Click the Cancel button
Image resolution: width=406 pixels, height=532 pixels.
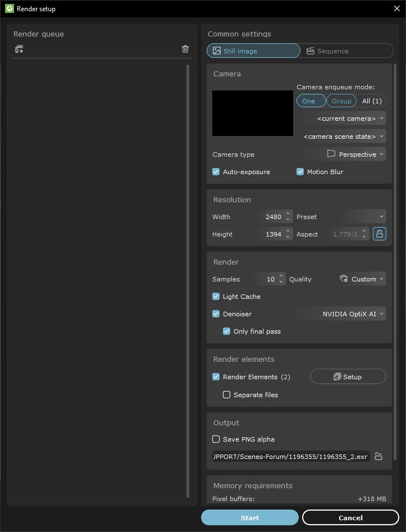pos(350,518)
